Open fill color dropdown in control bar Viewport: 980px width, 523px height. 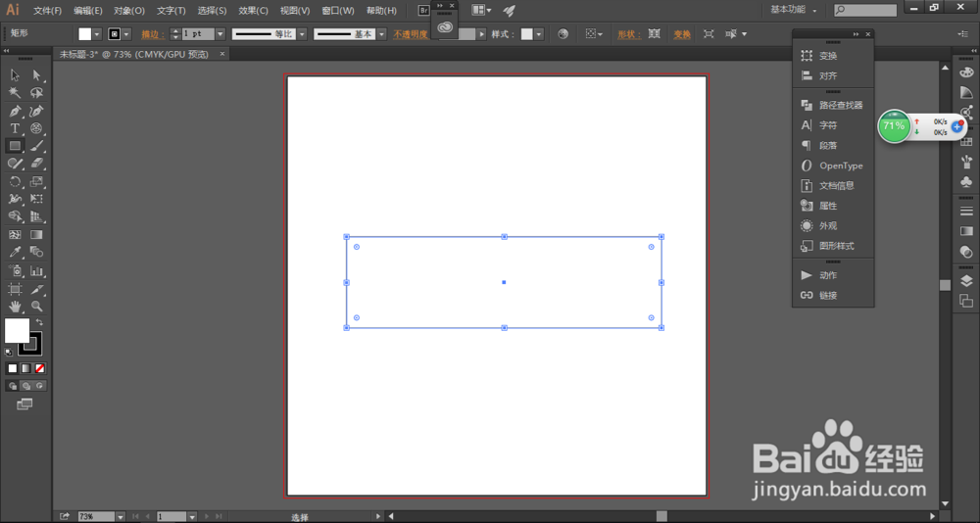[x=97, y=34]
